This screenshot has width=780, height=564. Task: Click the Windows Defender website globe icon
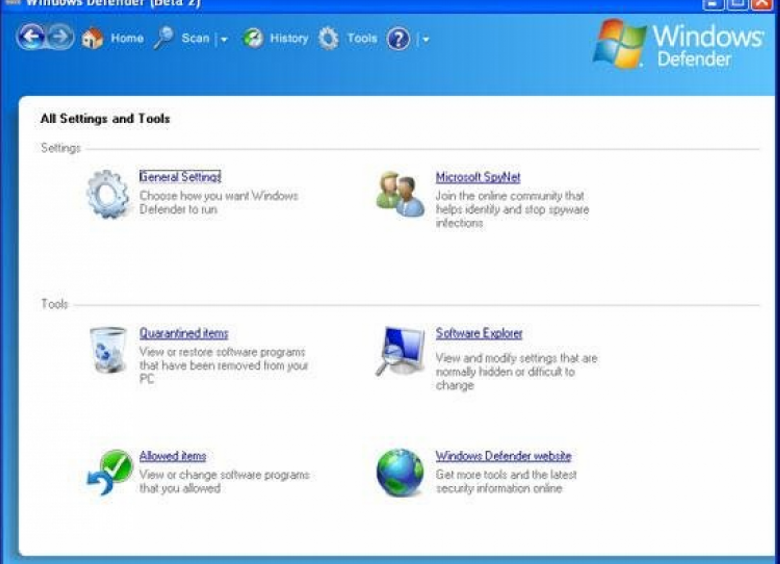(x=400, y=472)
